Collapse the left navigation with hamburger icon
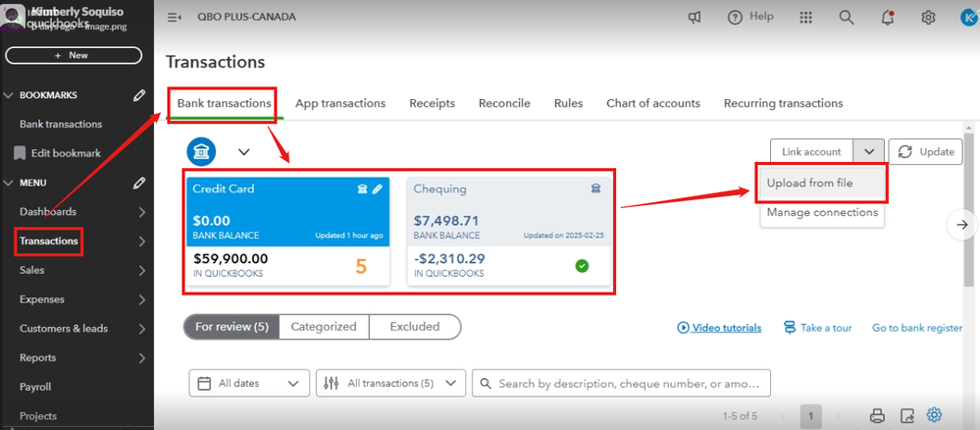 [175, 18]
